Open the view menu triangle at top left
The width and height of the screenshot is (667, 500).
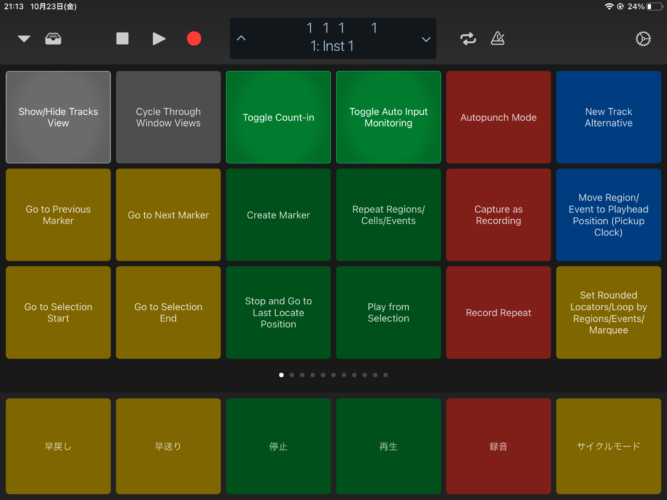pyautogui.click(x=24, y=39)
